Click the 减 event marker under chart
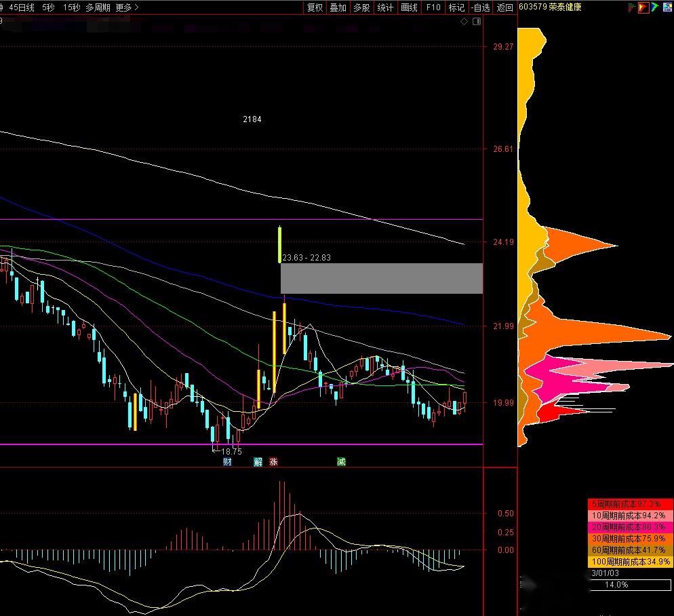The height and width of the screenshot is (616, 674). click(341, 462)
